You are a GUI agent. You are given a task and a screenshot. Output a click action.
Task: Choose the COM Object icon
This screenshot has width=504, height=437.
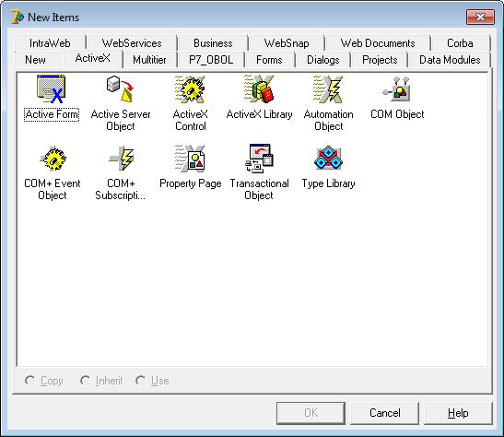point(397,89)
